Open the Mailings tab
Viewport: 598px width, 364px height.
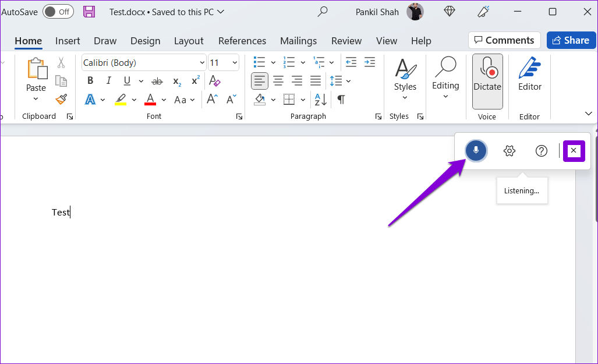coord(298,41)
